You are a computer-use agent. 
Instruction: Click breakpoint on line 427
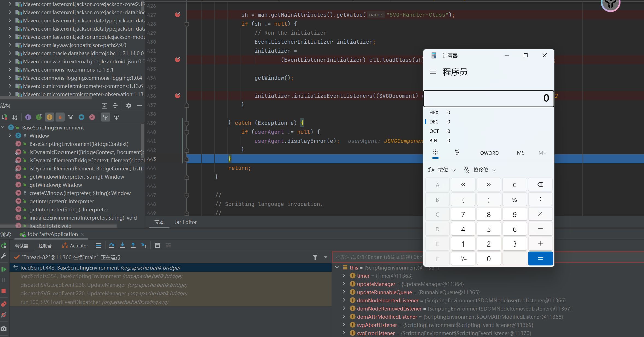[x=178, y=14]
